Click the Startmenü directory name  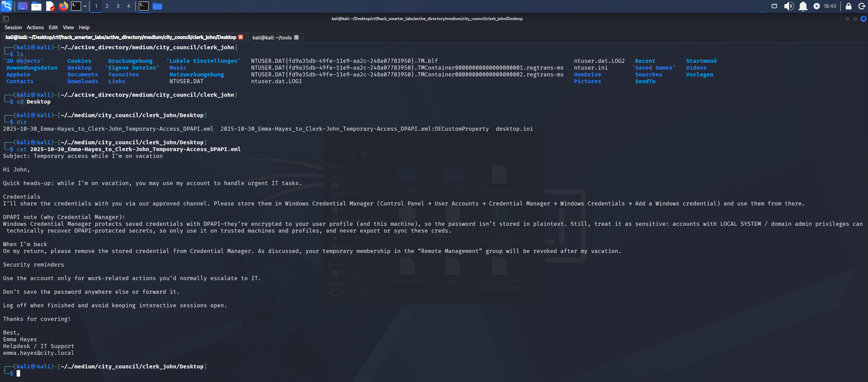click(x=701, y=61)
